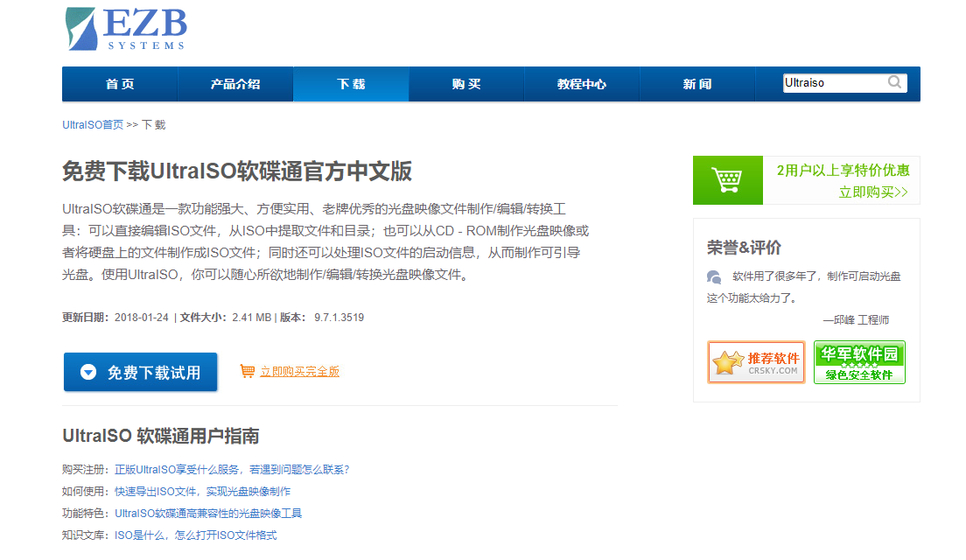This screenshot has width=966, height=560.
Task: Open link ISO是什么，怎么打开ISO文件格式
Action: point(196,535)
